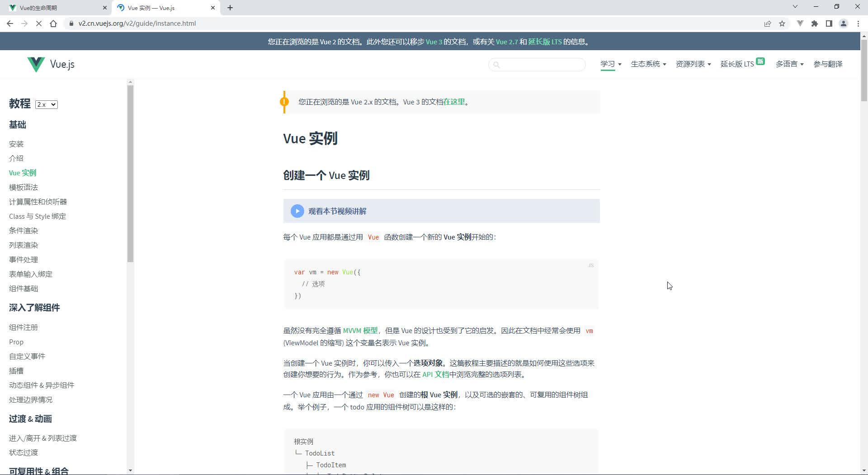Open the Chrome three-dot menu
The height and width of the screenshot is (475, 868).
tap(859, 24)
